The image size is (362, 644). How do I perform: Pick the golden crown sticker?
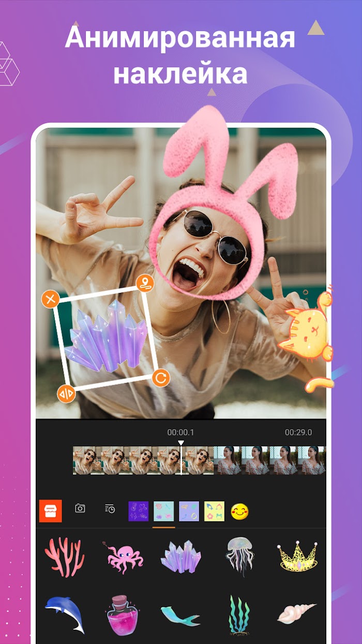click(297, 557)
